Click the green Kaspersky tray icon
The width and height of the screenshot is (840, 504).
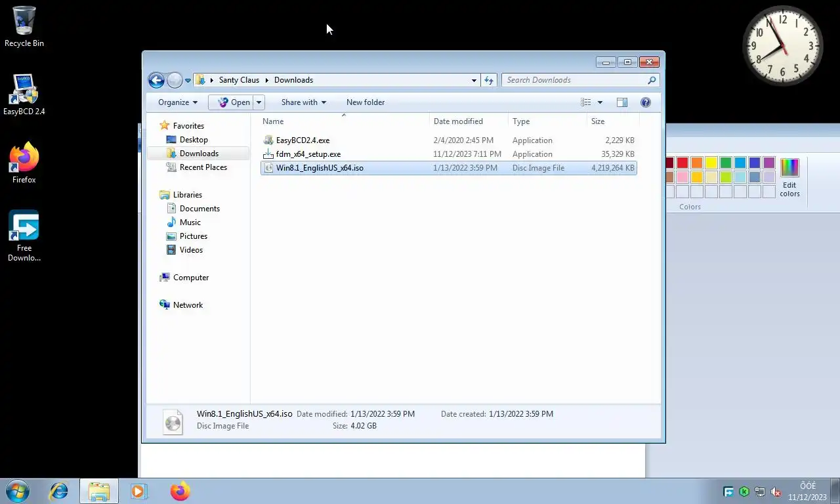coord(744,492)
